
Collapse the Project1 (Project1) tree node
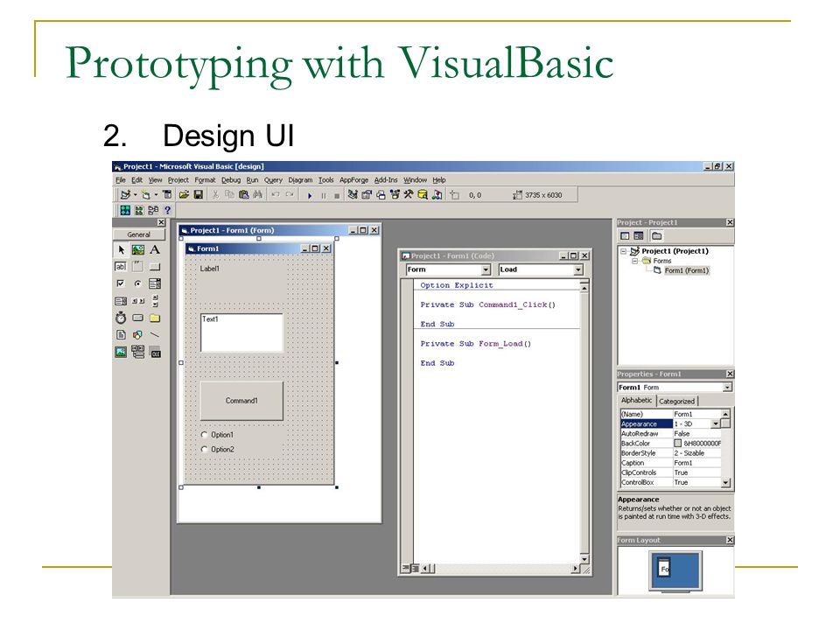pos(623,251)
